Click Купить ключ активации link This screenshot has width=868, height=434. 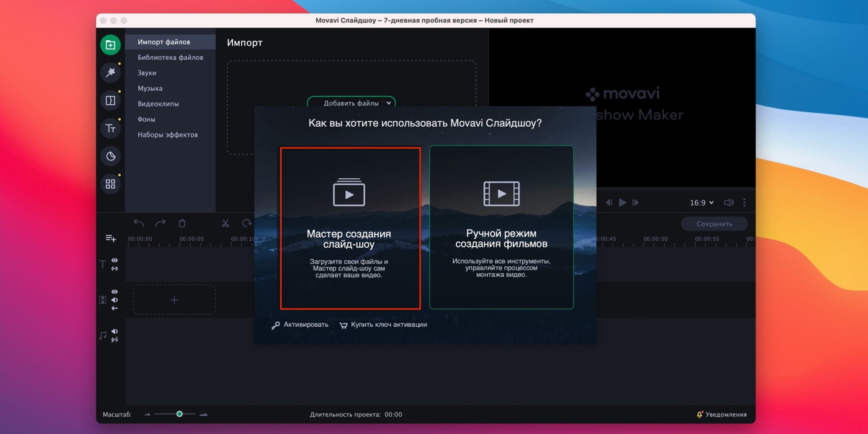[x=383, y=325]
